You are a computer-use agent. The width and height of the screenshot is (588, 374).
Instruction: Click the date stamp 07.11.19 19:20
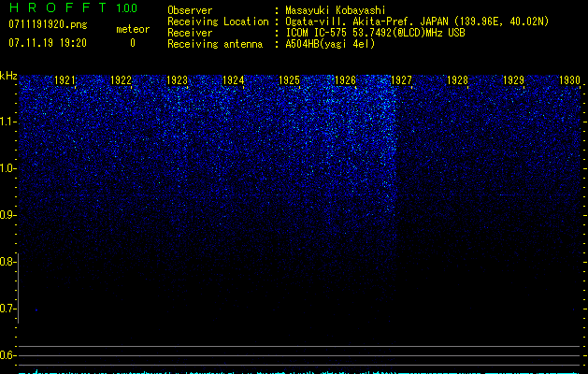coord(48,43)
